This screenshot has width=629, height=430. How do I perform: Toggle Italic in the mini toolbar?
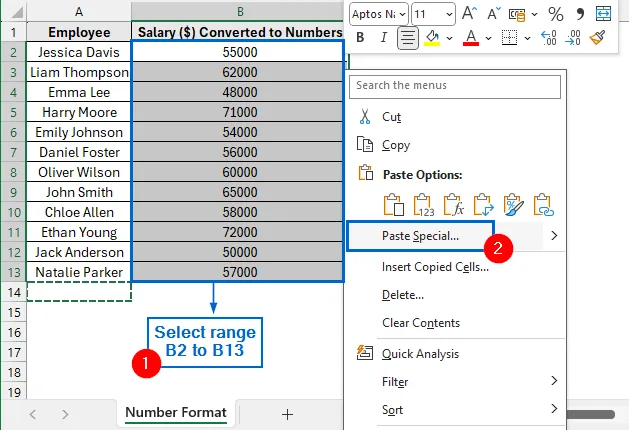tap(383, 38)
